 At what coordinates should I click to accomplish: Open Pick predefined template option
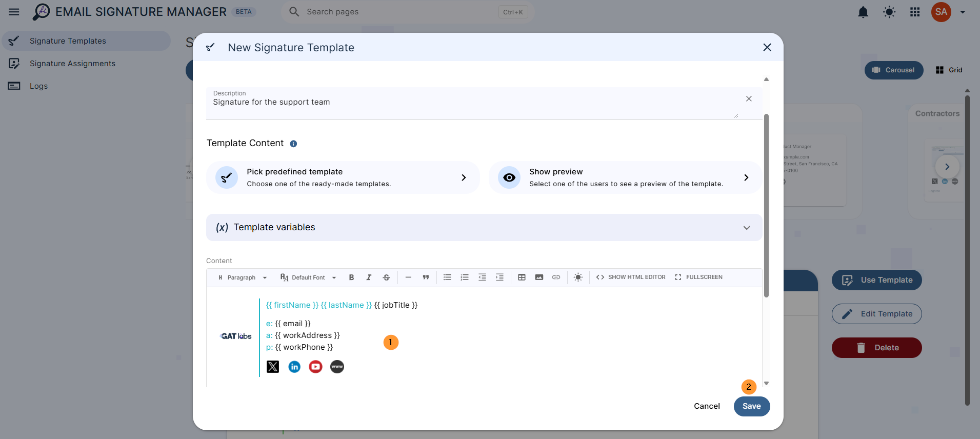(343, 177)
